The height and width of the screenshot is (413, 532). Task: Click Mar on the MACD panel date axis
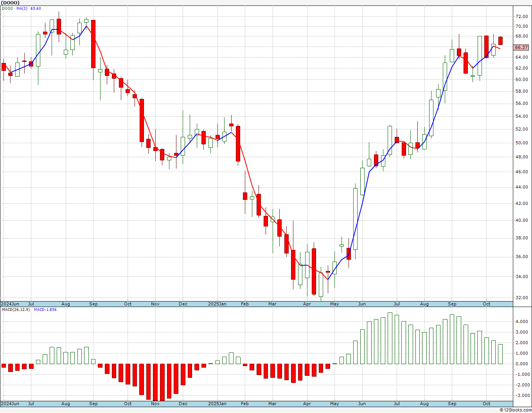click(x=273, y=404)
